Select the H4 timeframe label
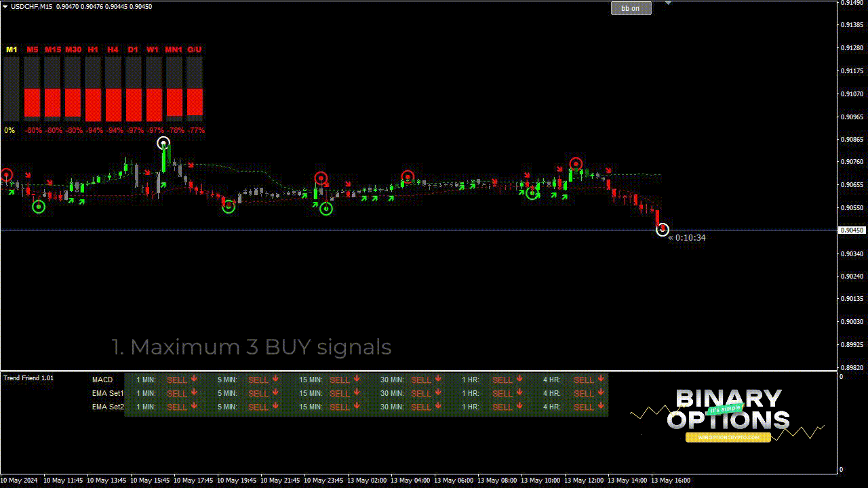 pyautogui.click(x=113, y=49)
